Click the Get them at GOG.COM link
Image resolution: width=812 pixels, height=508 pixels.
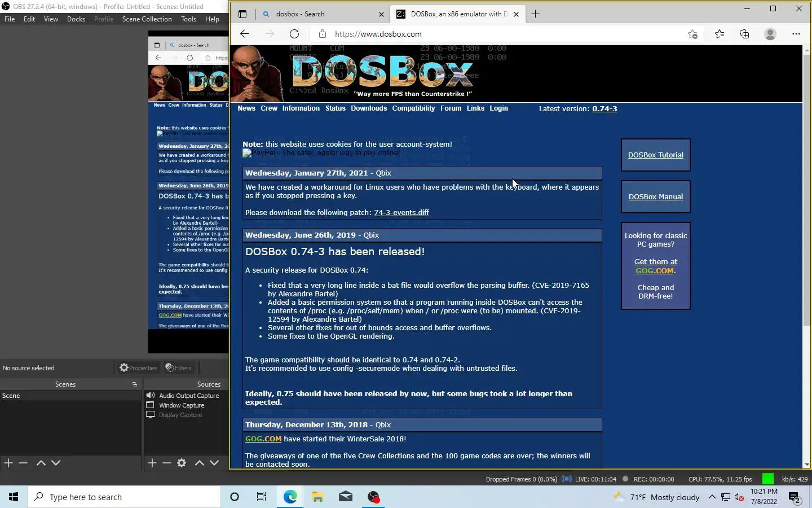click(x=656, y=266)
